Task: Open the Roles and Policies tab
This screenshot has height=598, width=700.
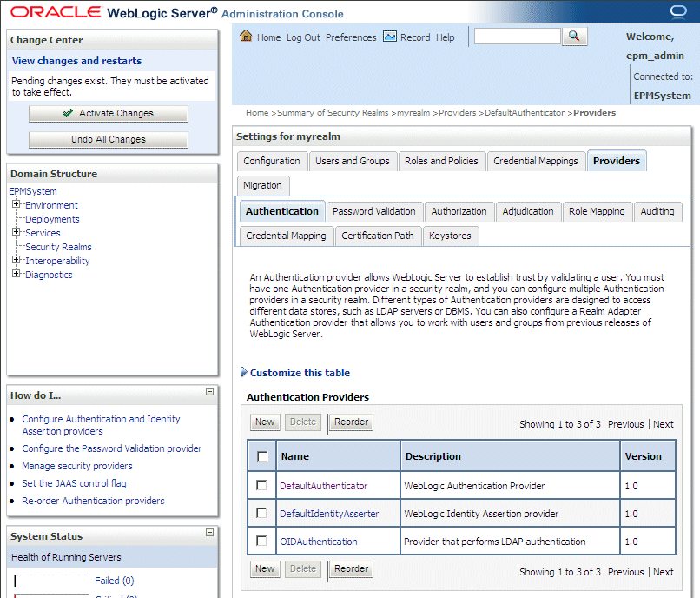Action: 441,161
